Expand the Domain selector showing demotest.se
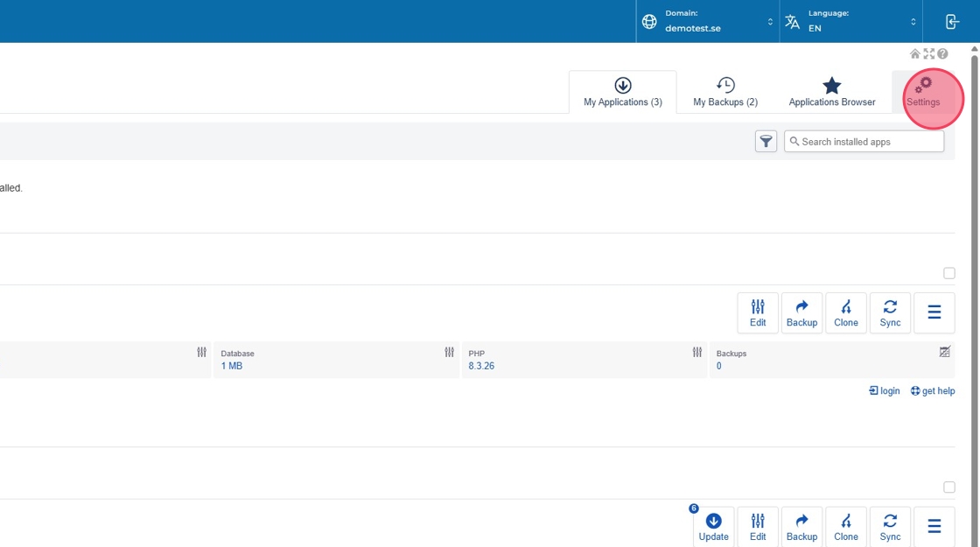980x547 pixels. point(708,22)
